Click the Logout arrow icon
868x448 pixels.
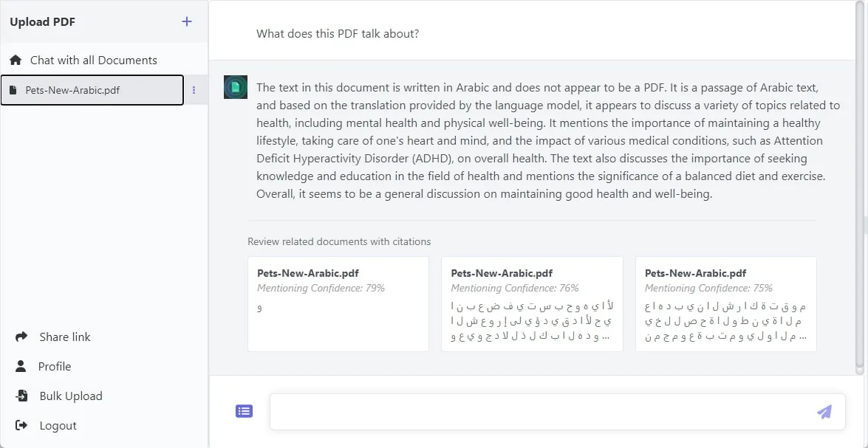21,425
